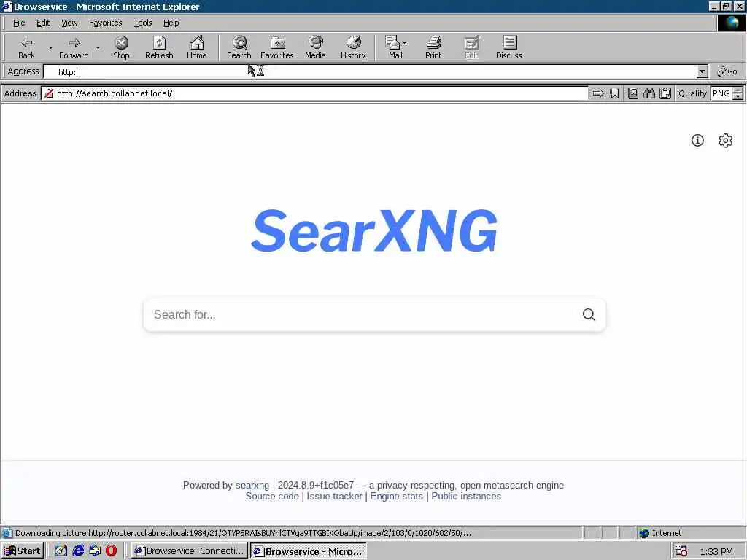
Task: Click the insecure page icon in Browservice address
Action: 49,93
